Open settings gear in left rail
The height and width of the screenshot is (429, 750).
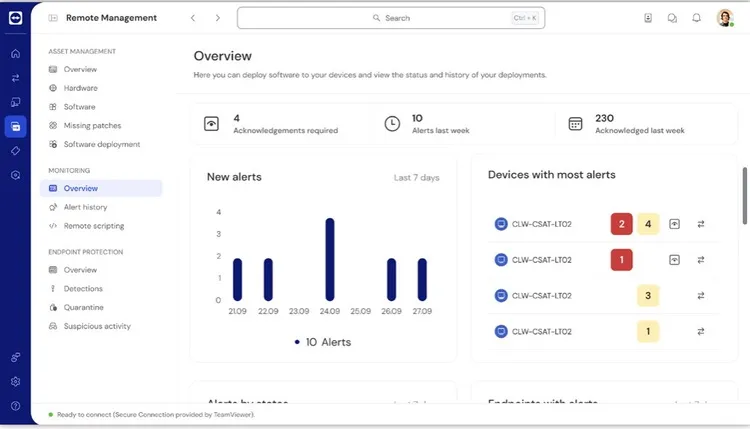15,381
